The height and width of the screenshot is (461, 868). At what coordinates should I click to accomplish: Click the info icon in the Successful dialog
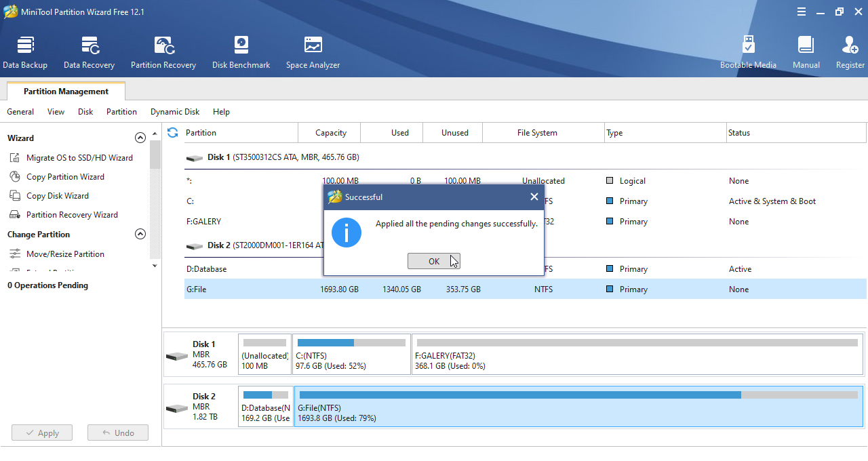(347, 233)
